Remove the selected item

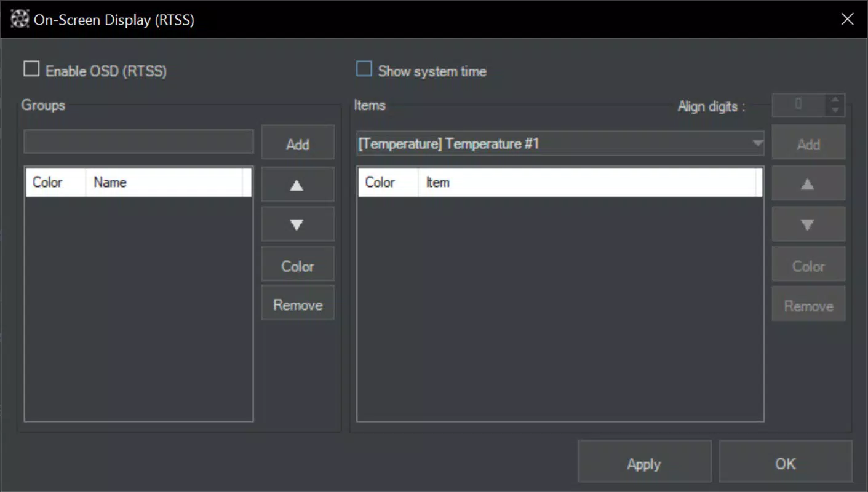(808, 304)
